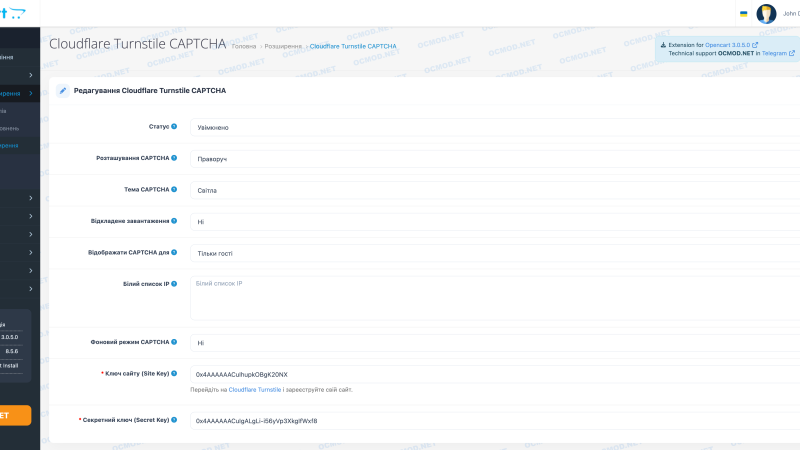
Task: Click the help icon beside Фоновий режим CAPTCHA
Action: coord(174,342)
